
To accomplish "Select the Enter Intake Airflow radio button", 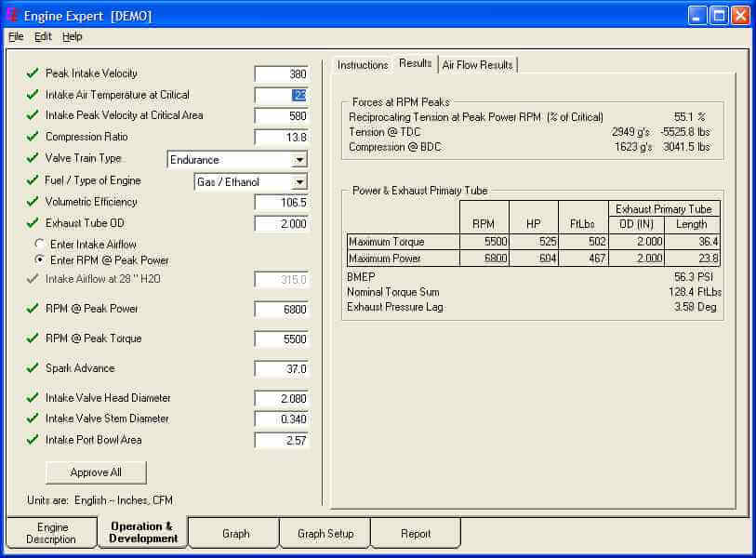I will (x=40, y=244).
